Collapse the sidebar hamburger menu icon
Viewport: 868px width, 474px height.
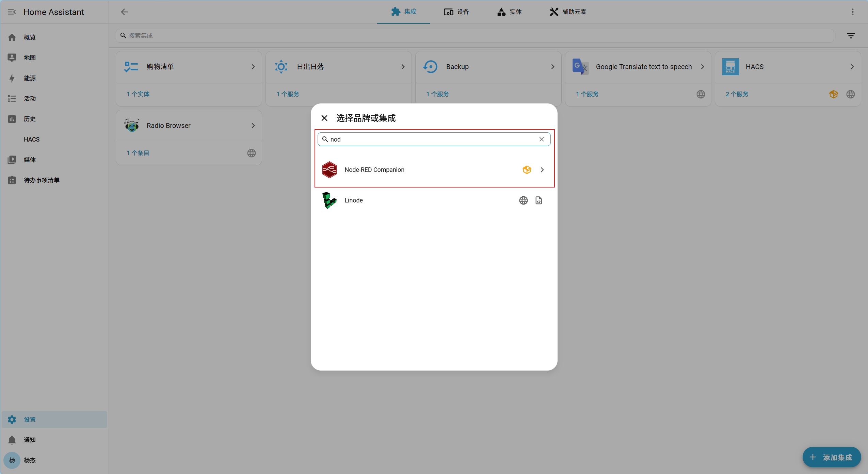[x=12, y=12]
